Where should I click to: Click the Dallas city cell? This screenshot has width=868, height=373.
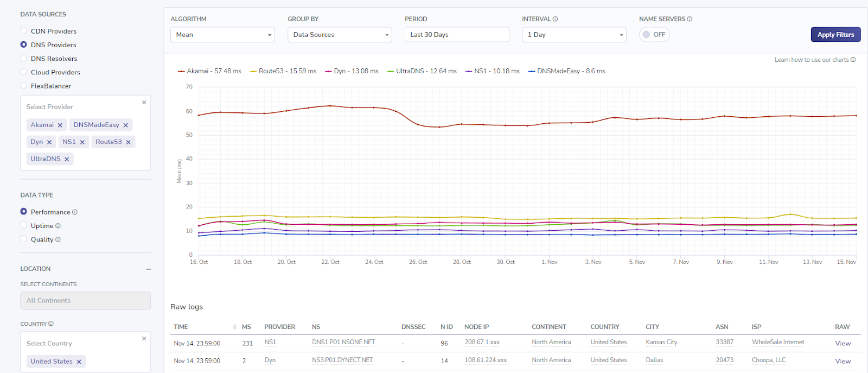pyautogui.click(x=654, y=360)
